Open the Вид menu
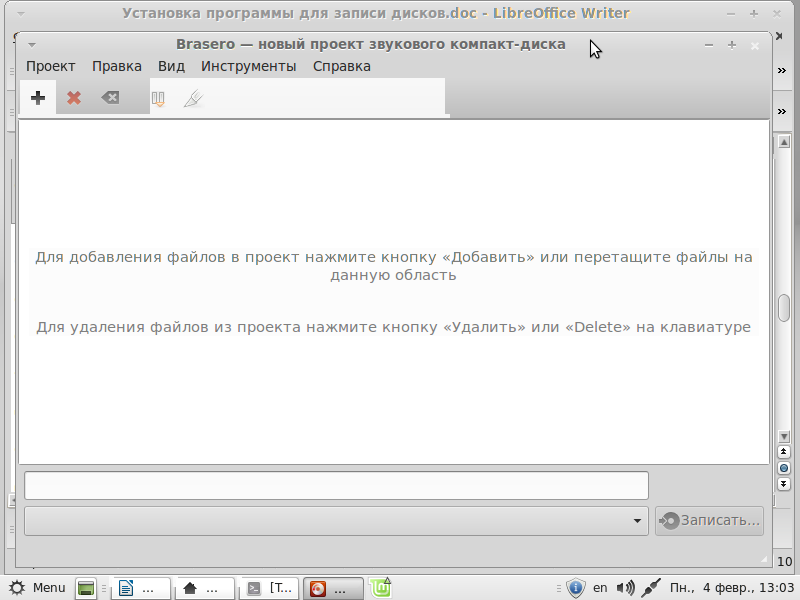 171,66
